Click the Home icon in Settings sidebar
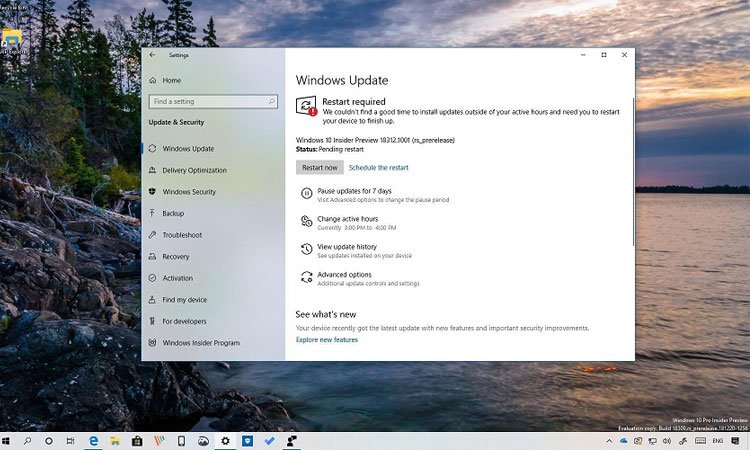Viewport: 750px width, 450px height. [x=152, y=80]
